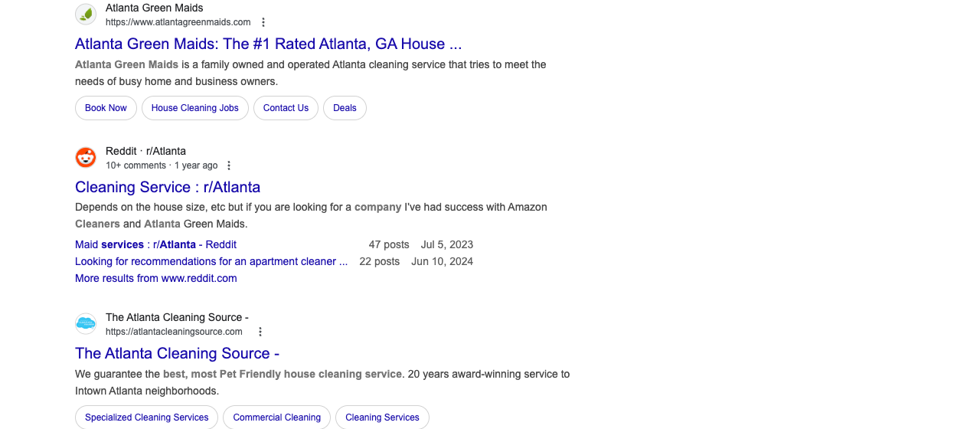The width and height of the screenshot is (980, 429).
Task: Open three-dot menu beside atlantacleaningsource.com
Action: point(260,332)
